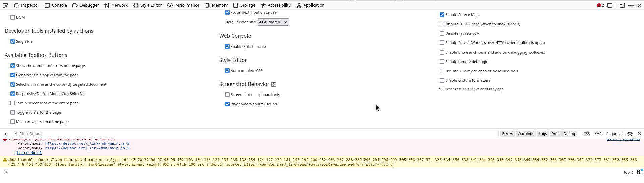Switch to the Network tab
This screenshot has height=183, width=644.
116,5
